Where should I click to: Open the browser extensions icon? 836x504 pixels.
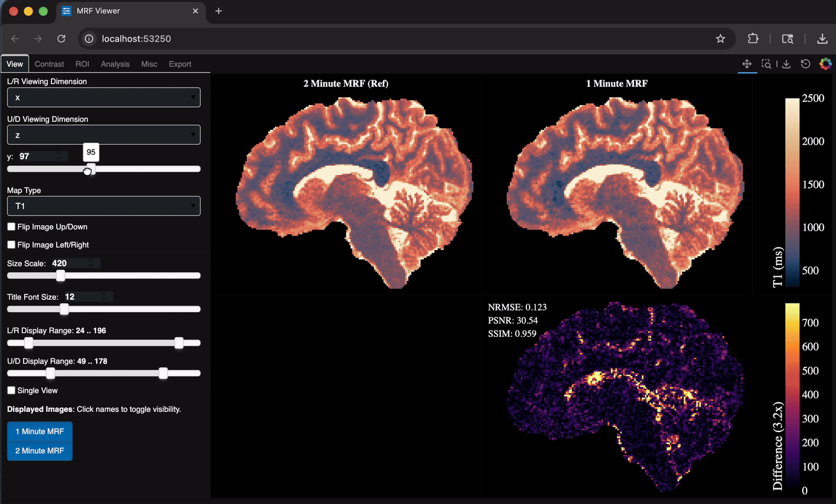point(753,39)
